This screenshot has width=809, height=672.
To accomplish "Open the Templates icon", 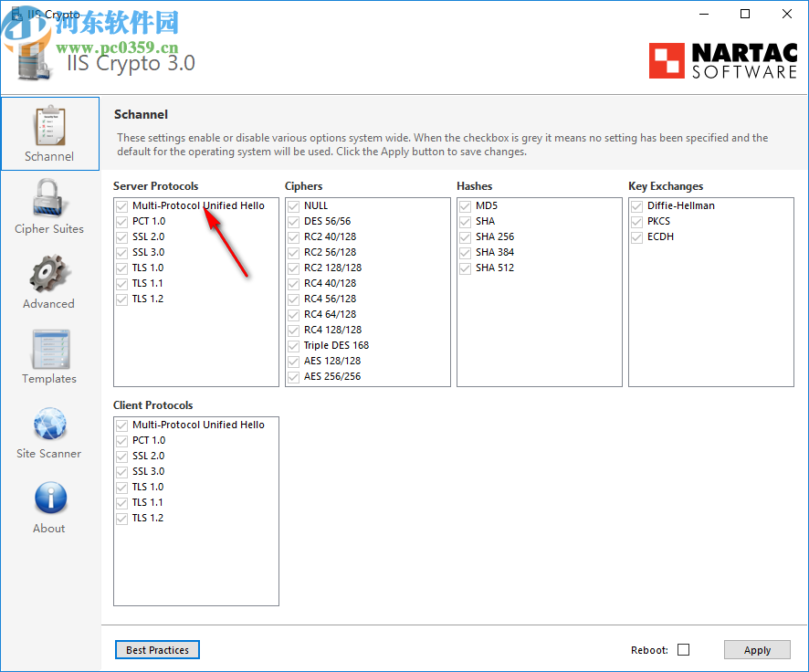I will tap(50, 348).
